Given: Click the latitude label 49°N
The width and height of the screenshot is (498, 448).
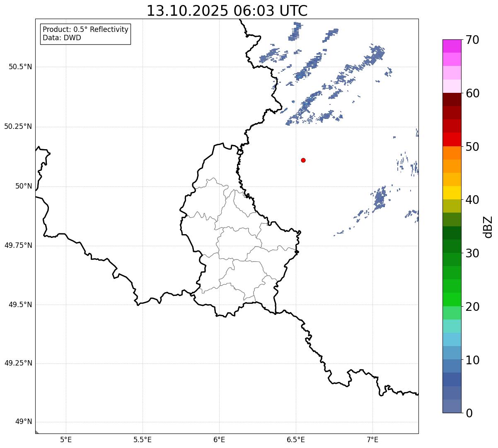Looking at the screenshot, I should point(24,422).
